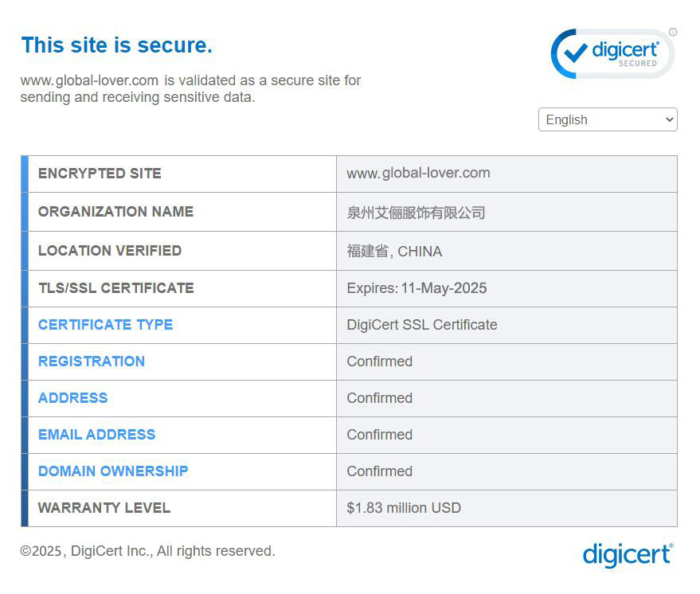The width and height of the screenshot is (700, 594).
Task: Select the LOCATION VERIFIED label
Action: [x=110, y=250]
